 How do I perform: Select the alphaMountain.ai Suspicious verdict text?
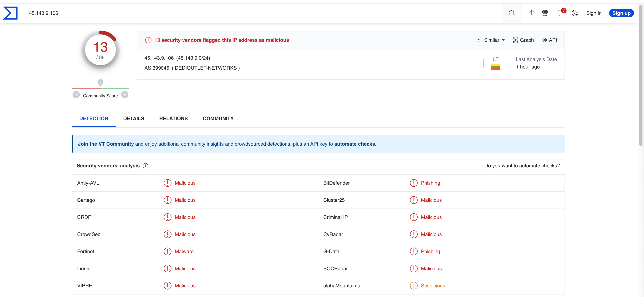tap(433, 286)
